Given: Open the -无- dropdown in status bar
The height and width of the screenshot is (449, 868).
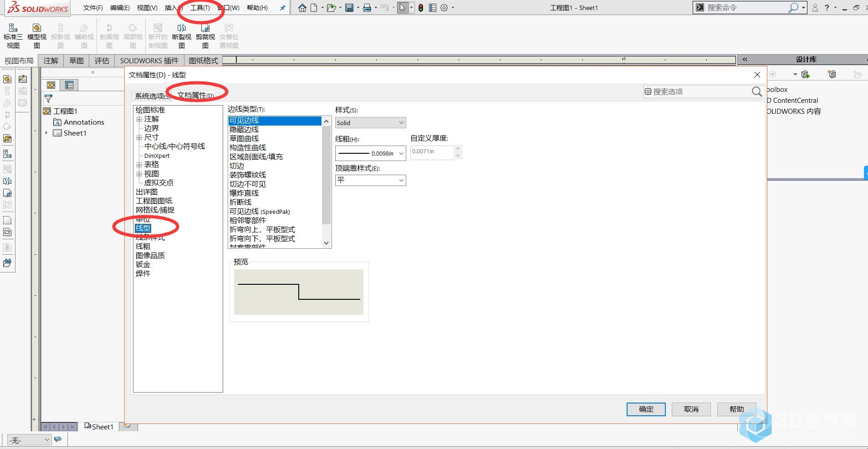Looking at the screenshot, I should [29, 440].
